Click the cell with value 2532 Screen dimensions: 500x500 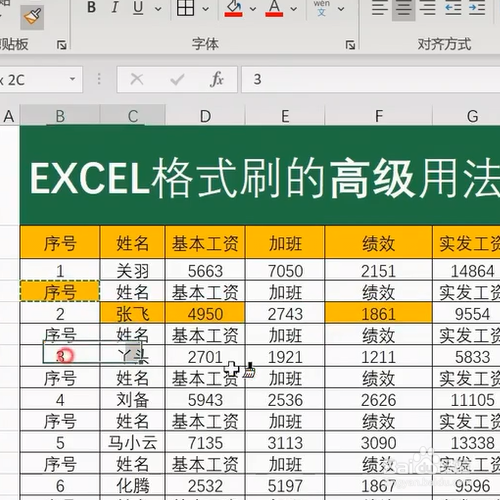(x=205, y=485)
